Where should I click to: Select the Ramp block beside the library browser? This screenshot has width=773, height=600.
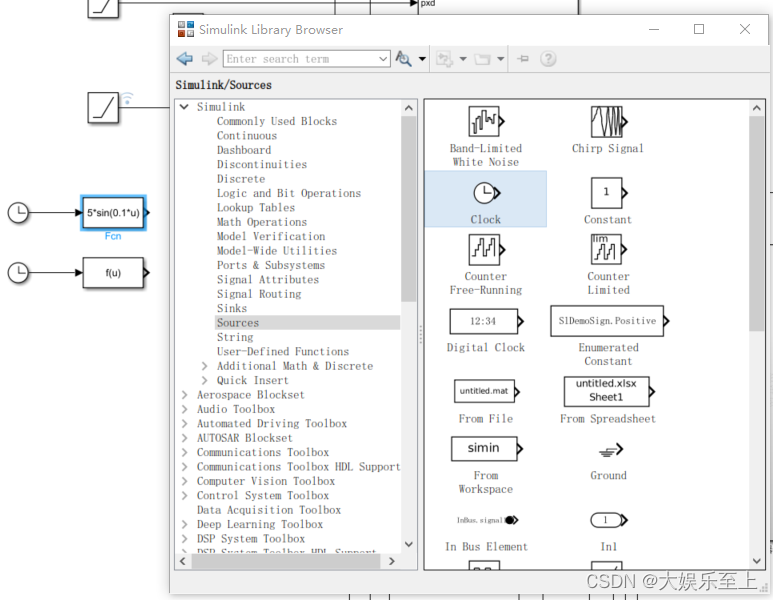coord(104,107)
